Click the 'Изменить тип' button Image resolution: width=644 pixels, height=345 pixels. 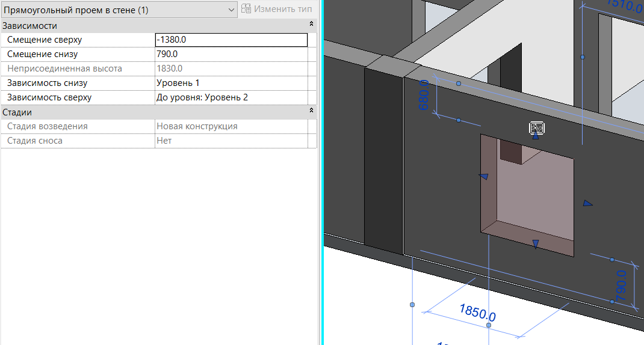(277, 9)
